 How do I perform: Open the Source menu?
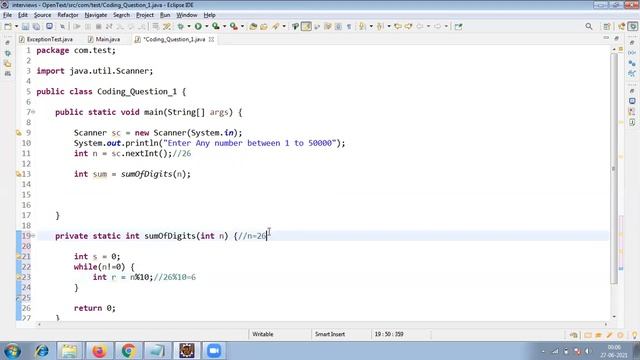42,15
